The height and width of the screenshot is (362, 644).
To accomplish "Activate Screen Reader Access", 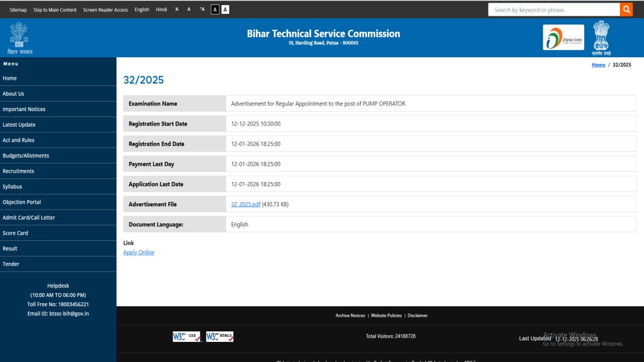I will (x=105, y=9).
